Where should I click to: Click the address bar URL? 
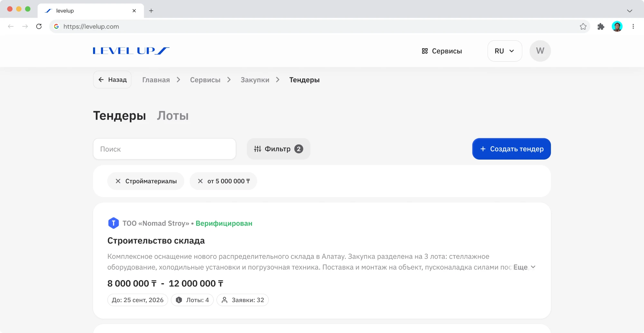91,26
